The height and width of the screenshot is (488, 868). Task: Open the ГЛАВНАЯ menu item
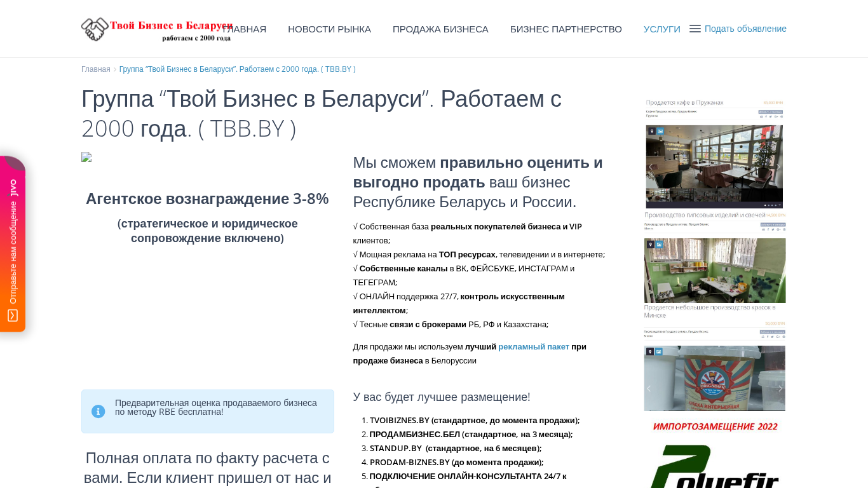pyautogui.click(x=244, y=29)
